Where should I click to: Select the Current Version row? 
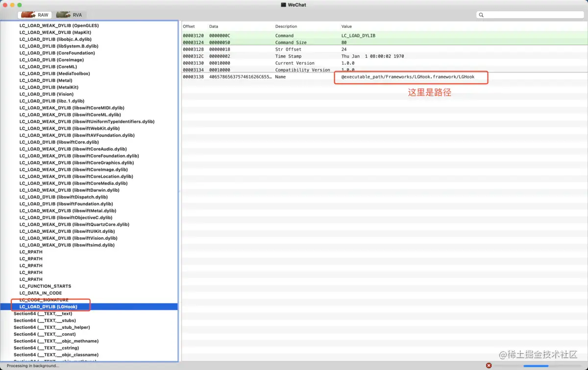(385, 63)
